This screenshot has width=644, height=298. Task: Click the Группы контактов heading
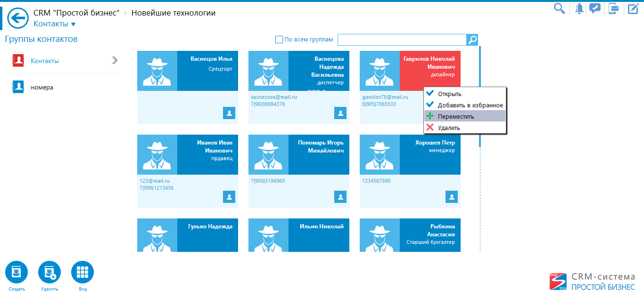(x=41, y=39)
